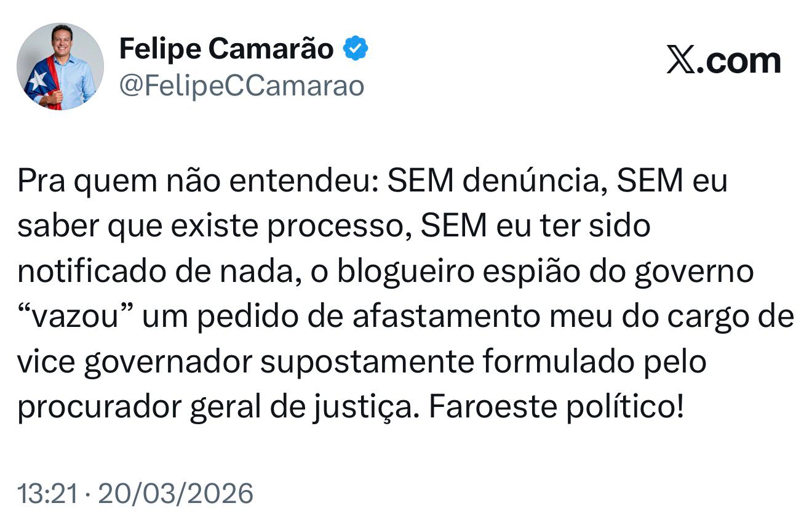
Task: Click the phrase "Faroeste político!"
Action: click(x=556, y=407)
